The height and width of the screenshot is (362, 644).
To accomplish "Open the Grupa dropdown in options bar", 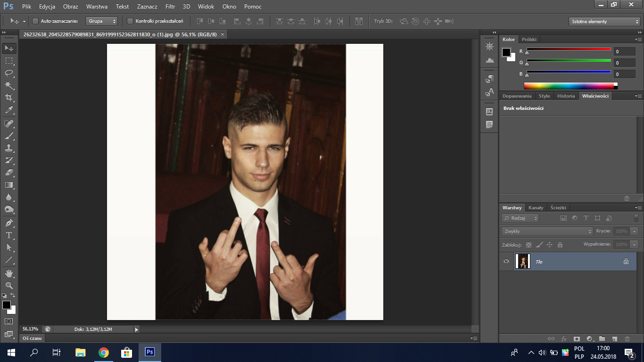I will pos(101,21).
